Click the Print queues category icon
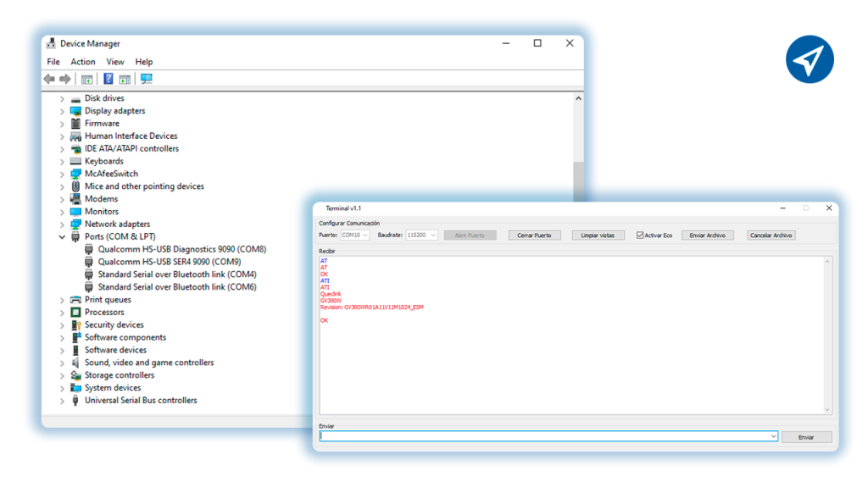Viewport: 868px width, 488px height. click(x=75, y=300)
